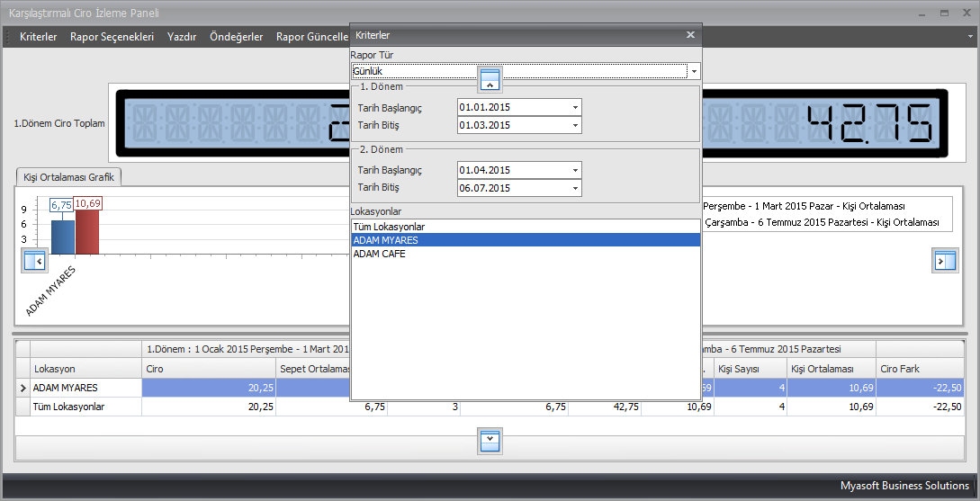The height and width of the screenshot is (501, 980).
Task: Sort by Lokasyon column header
Action: (85, 369)
